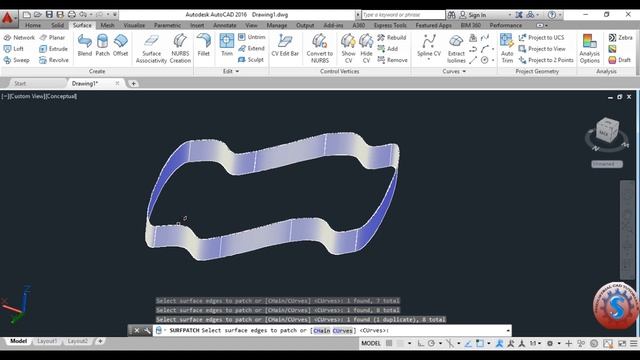The height and width of the screenshot is (360, 640).
Task: Switch to the Start file tab
Action: pyautogui.click(x=20, y=83)
